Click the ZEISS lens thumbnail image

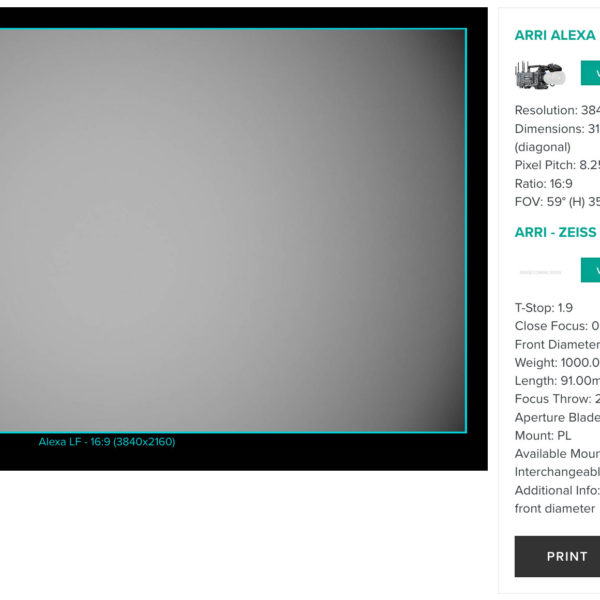540,272
